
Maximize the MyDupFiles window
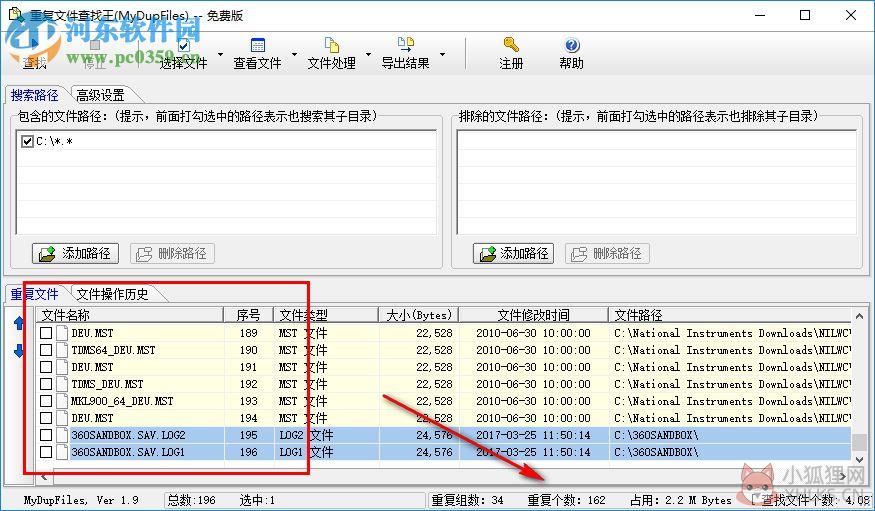pyautogui.click(x=805, y=15)
